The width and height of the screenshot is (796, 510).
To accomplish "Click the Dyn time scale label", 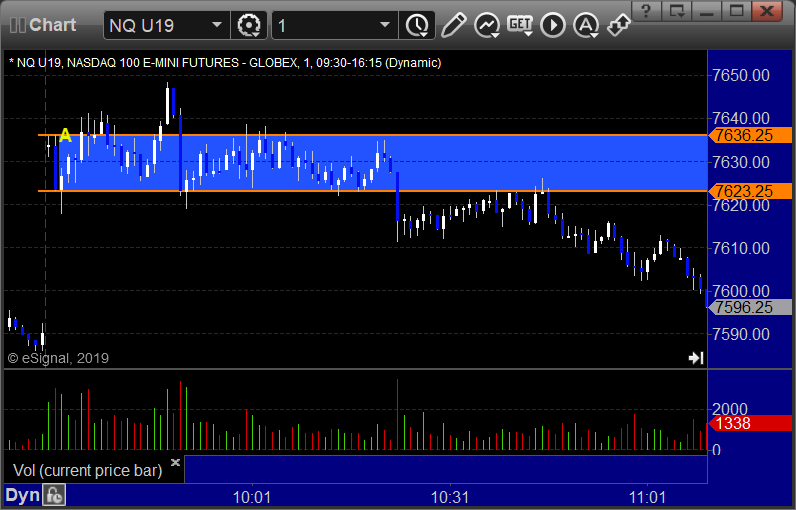I will (23, 496).
